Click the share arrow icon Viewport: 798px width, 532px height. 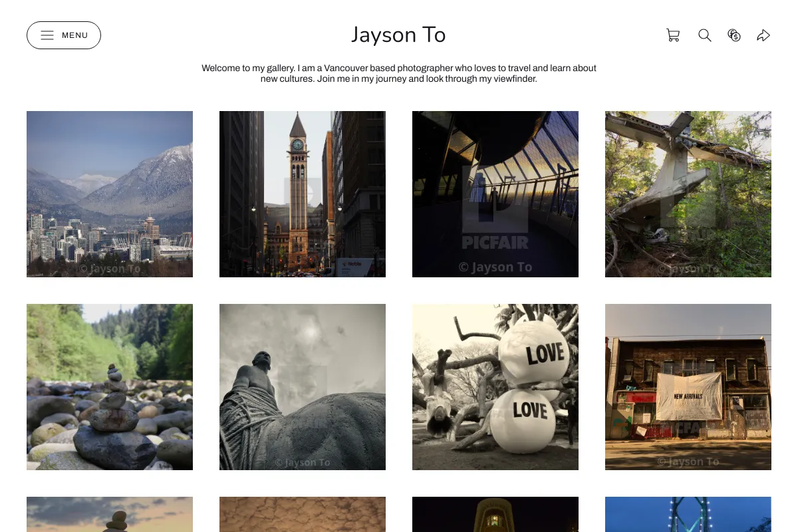tap(763, 35)
